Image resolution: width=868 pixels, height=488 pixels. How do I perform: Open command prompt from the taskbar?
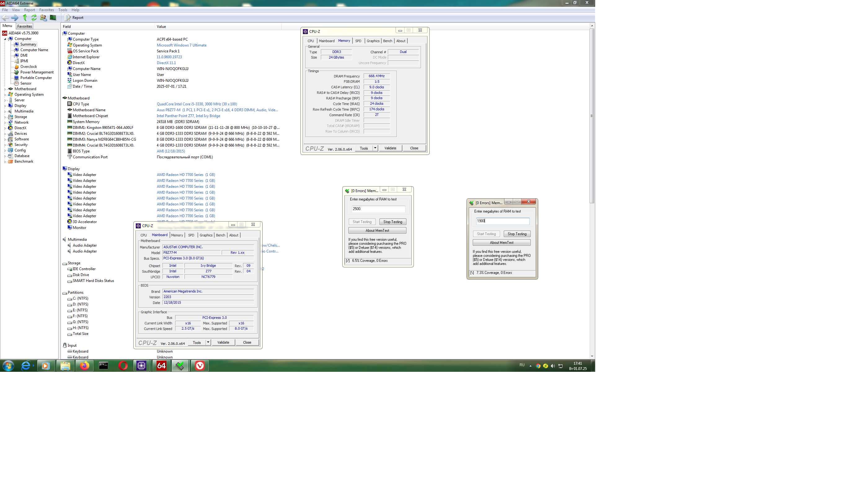(104, 366)
